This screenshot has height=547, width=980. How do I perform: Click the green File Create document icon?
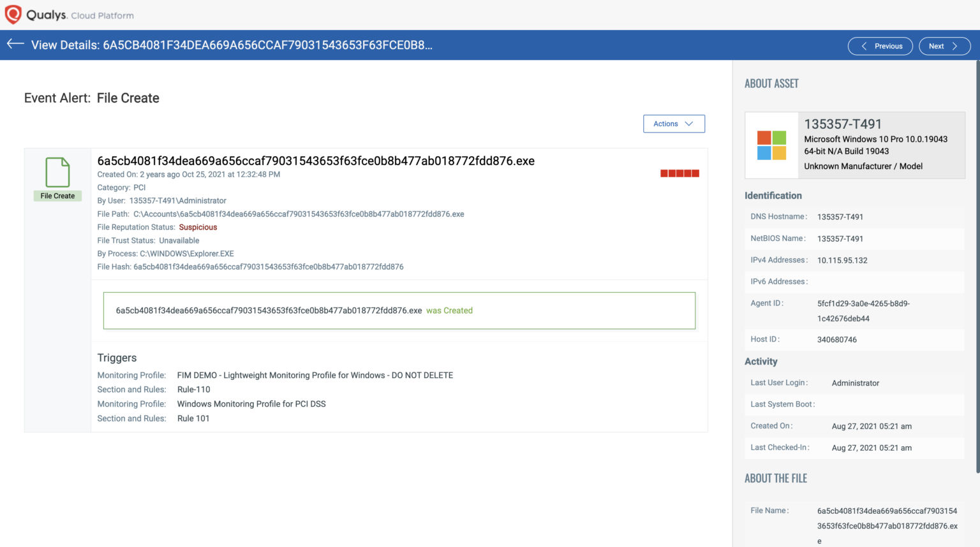coord(57,171)
